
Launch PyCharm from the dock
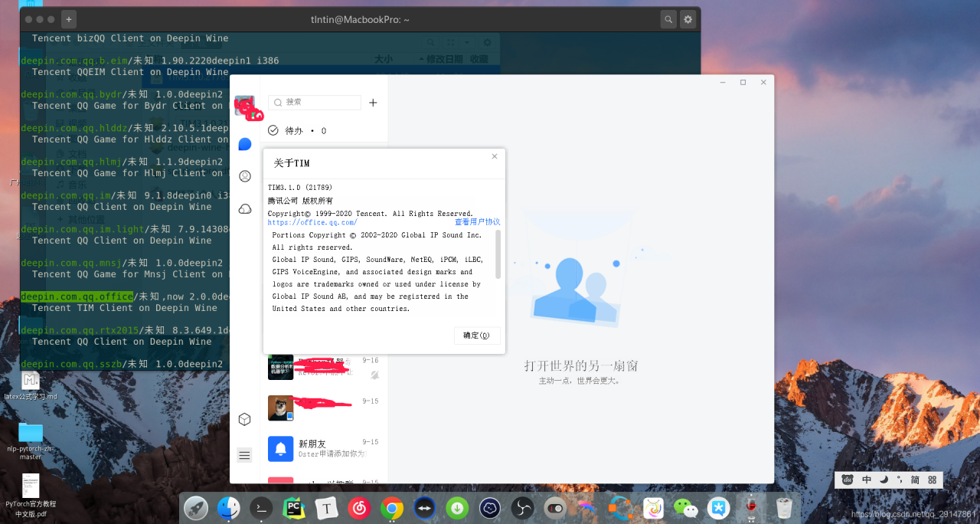coord(294,507)
